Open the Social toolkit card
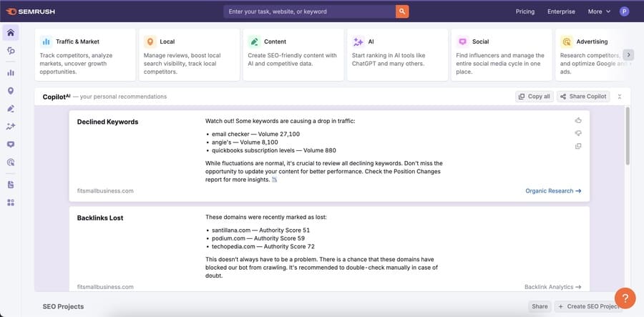 tap(502, 54)
